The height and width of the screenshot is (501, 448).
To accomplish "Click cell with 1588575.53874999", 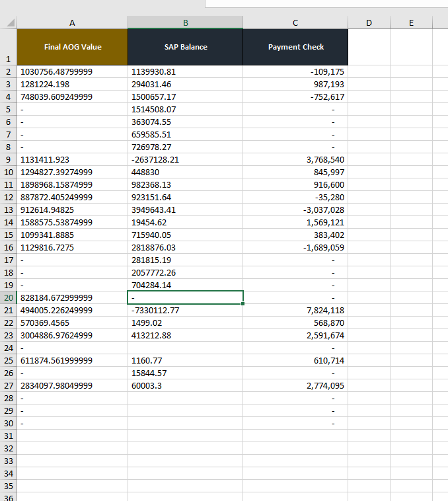I will click(x=72, y=222).
